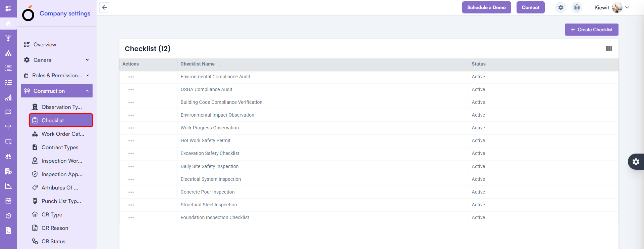
Task: Open actions menu for Hot Work Safety Permit
Action: pyautogui.click(x=131, y=141)
